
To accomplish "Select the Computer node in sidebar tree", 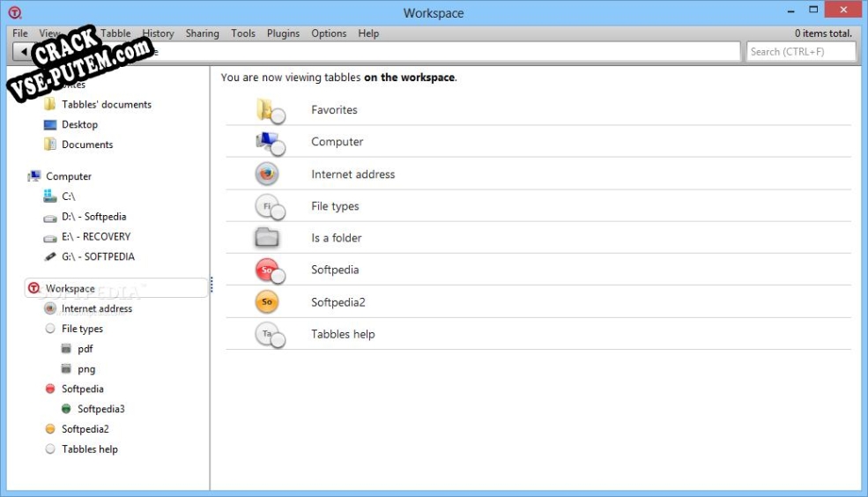I will pyautogui.click(x=60, y=176).
